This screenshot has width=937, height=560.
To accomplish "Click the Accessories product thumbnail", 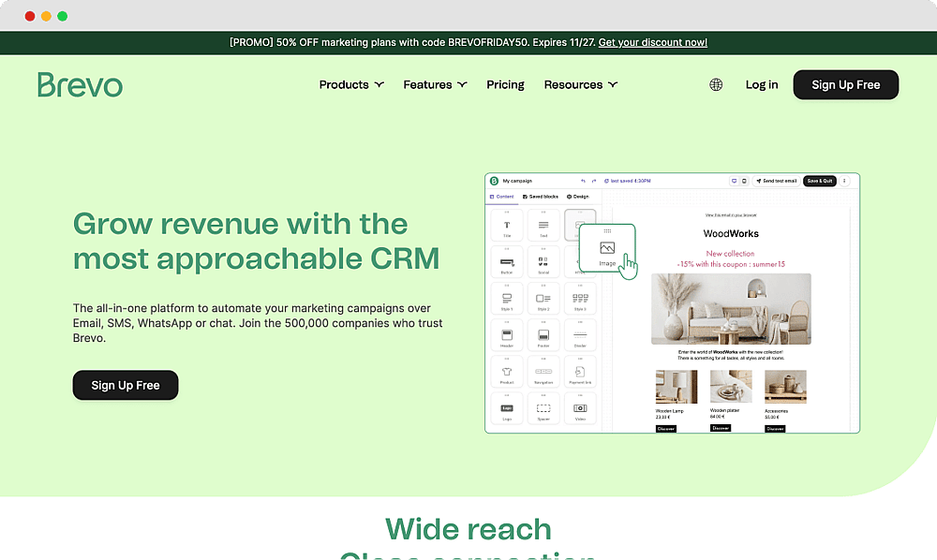I will click(x=785, y=387).
